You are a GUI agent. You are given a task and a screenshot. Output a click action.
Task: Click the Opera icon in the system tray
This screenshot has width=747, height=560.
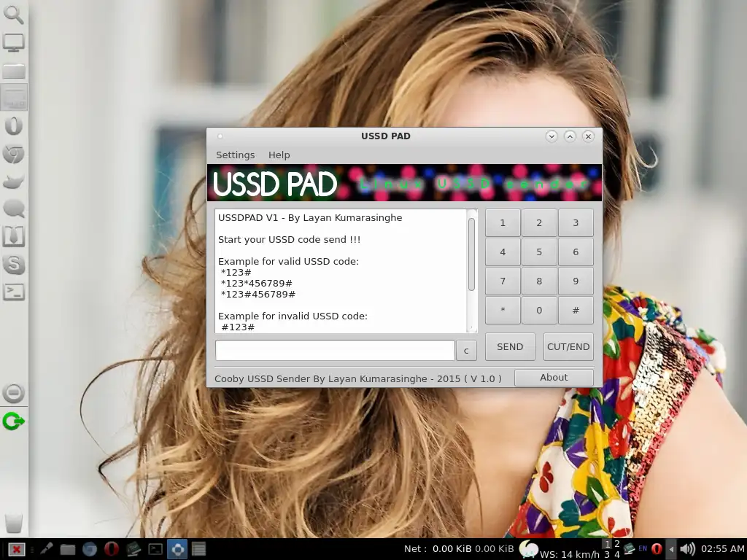(x=657, y=549)
